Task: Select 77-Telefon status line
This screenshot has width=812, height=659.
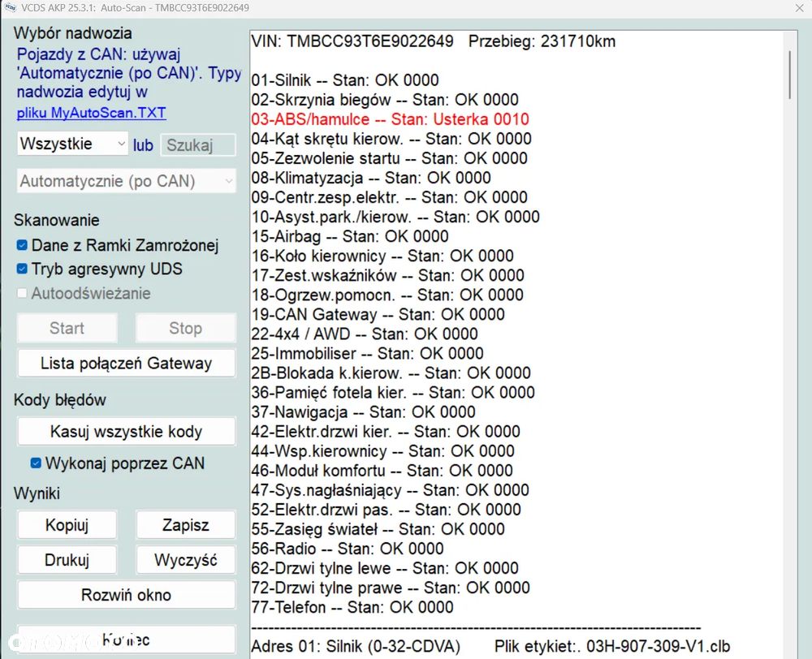Action: click(x=352, y=607)
